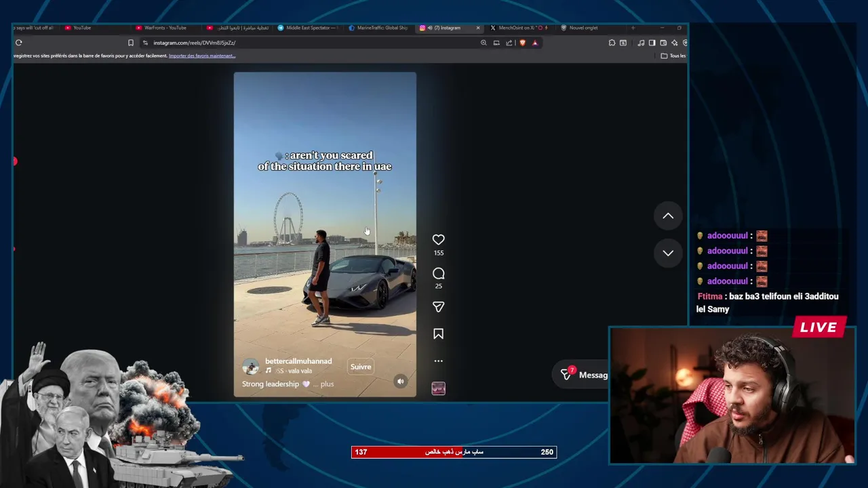
Task: Open zoom magnifier icon in address bar
Action: coord(484,43)
